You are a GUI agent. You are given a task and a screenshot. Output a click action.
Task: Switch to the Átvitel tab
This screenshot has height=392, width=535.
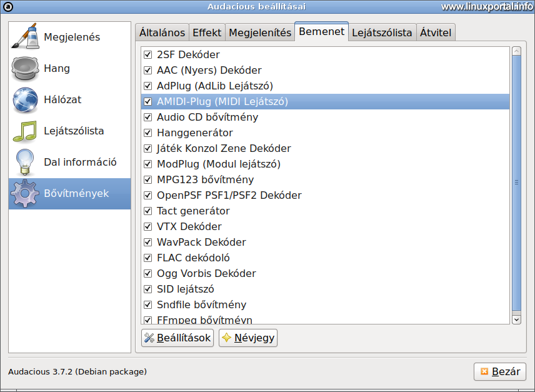pos(436,33)
